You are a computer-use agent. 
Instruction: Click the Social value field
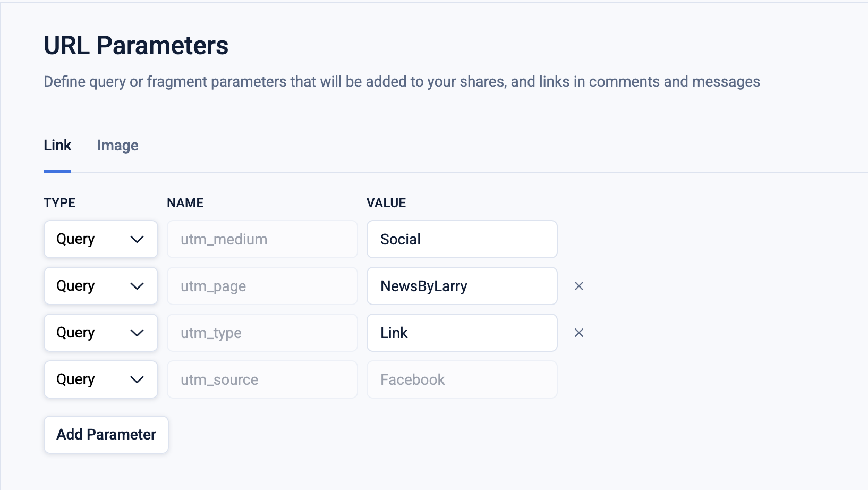coord(462,239)
